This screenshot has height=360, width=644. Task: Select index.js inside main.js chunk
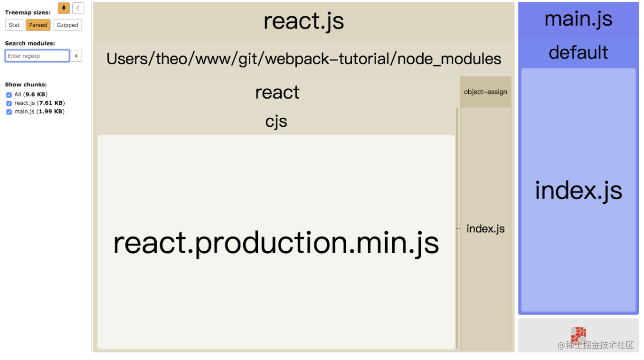click(x=578, y=190)
